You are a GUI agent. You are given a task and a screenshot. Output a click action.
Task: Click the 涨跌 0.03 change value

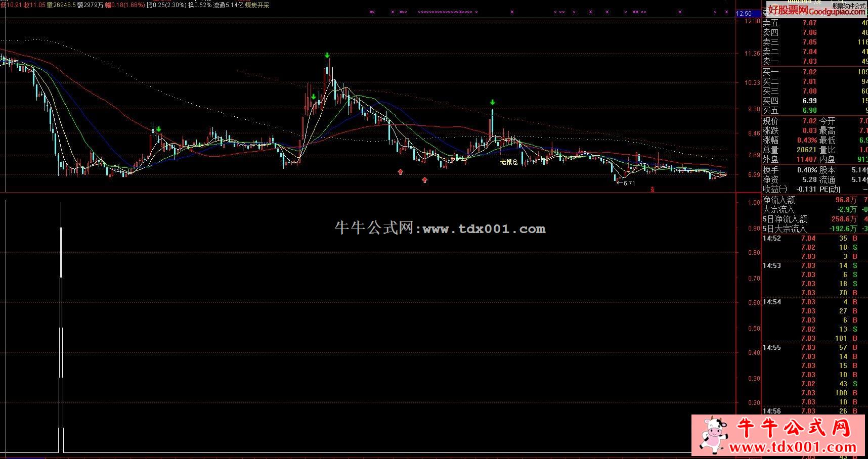pyautogui.click(x=809, y=131)
